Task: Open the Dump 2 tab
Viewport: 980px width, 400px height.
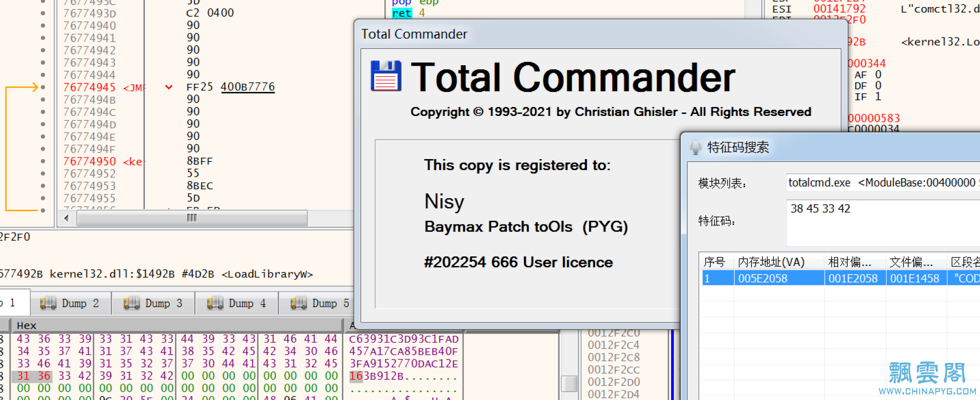Action: [70, 303]
